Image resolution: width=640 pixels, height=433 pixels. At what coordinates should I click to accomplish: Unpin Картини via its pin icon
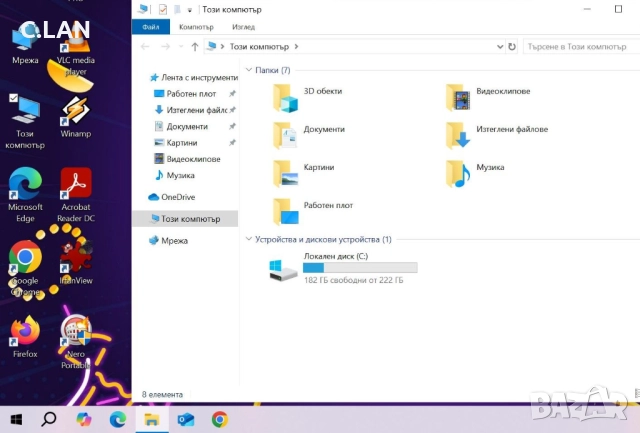pyautogui.click(x=232, y=143)
